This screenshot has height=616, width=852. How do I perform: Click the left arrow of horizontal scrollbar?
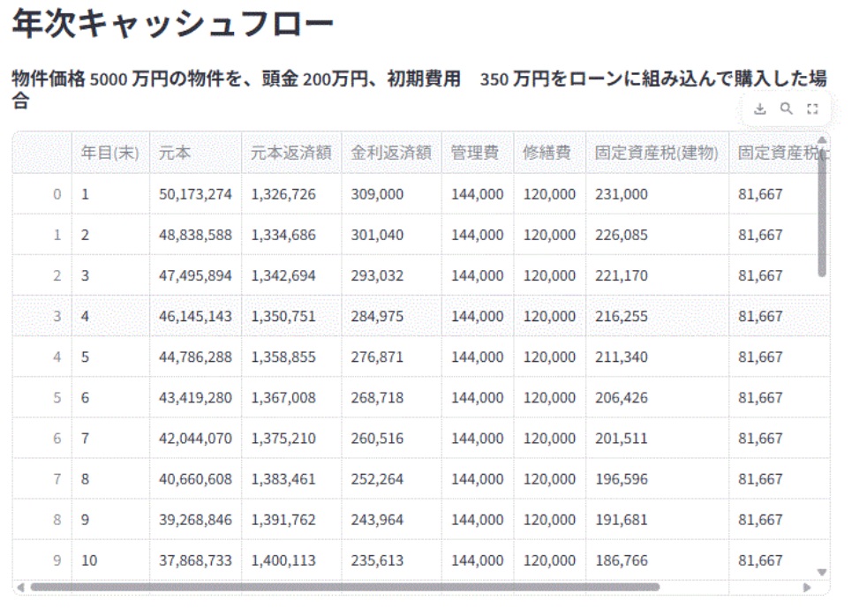coord(21,586)
